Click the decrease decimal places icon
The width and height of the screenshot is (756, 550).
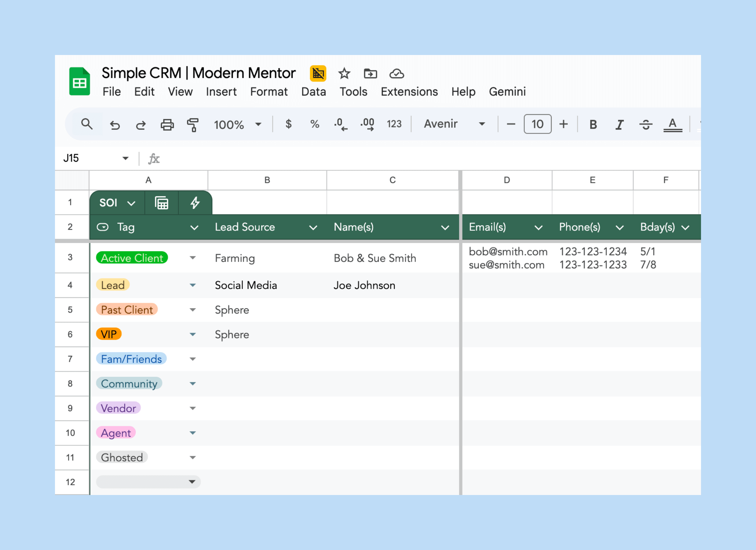[x=341, y=124]
